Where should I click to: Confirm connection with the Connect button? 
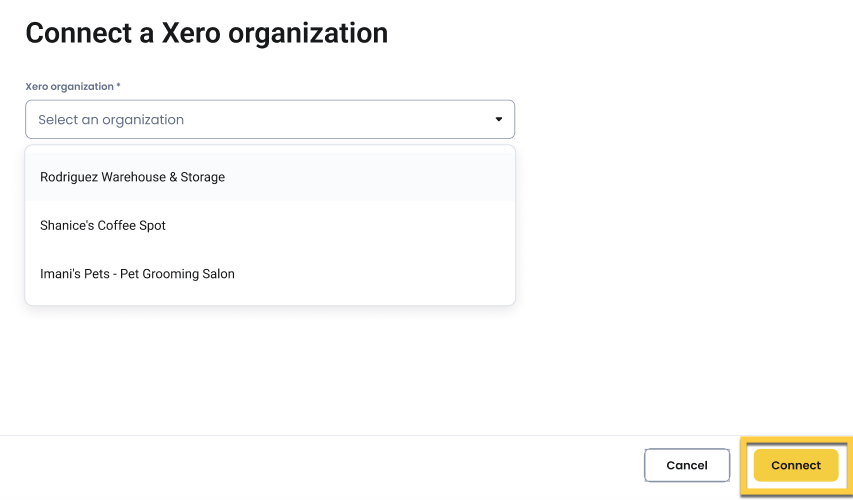point(796,465)
